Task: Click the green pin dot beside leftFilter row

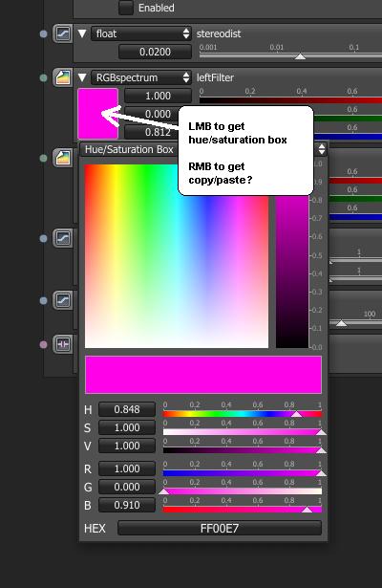Action: tap(43, 77)
